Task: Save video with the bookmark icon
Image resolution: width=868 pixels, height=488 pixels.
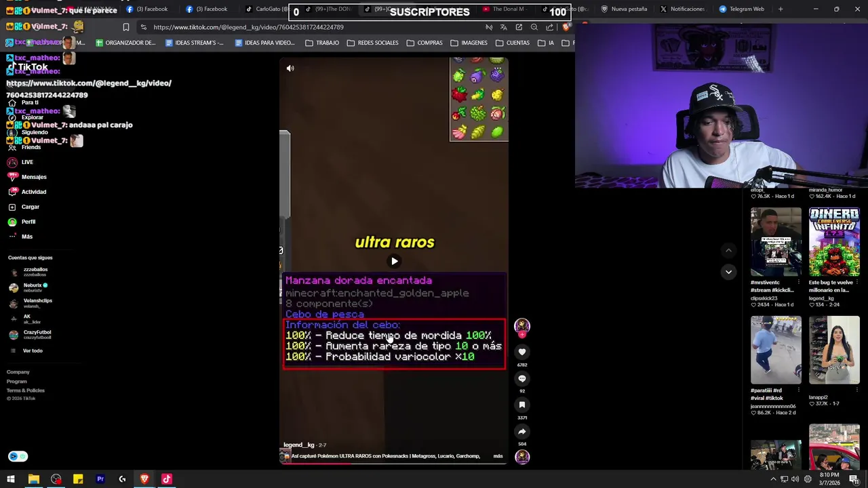Action: 522,405
